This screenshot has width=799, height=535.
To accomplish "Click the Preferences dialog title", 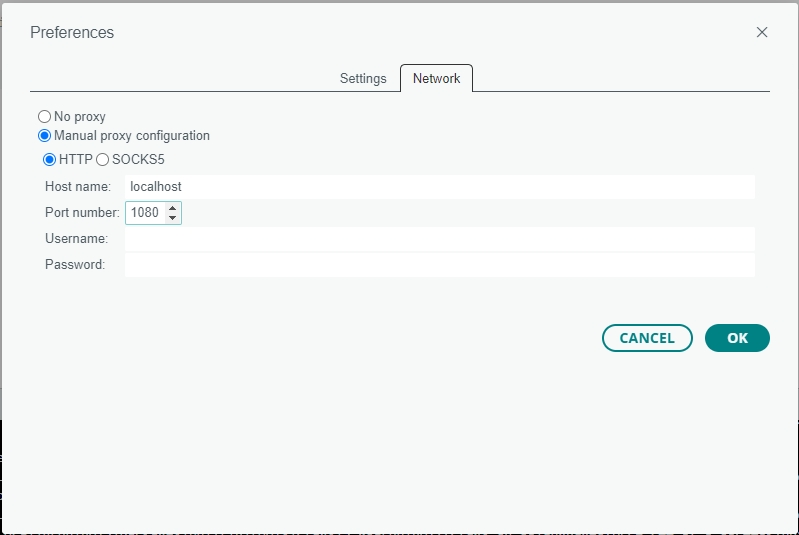I will point(72,32).
